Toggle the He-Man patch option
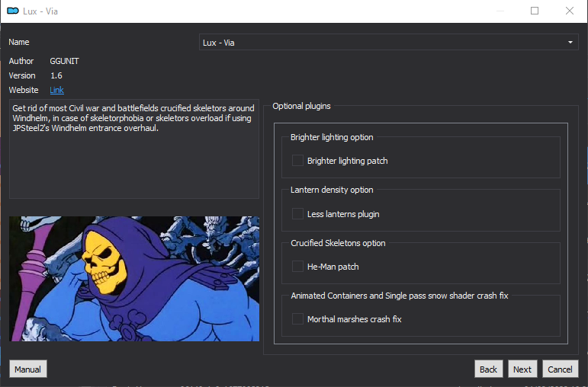 coord(297,267)
